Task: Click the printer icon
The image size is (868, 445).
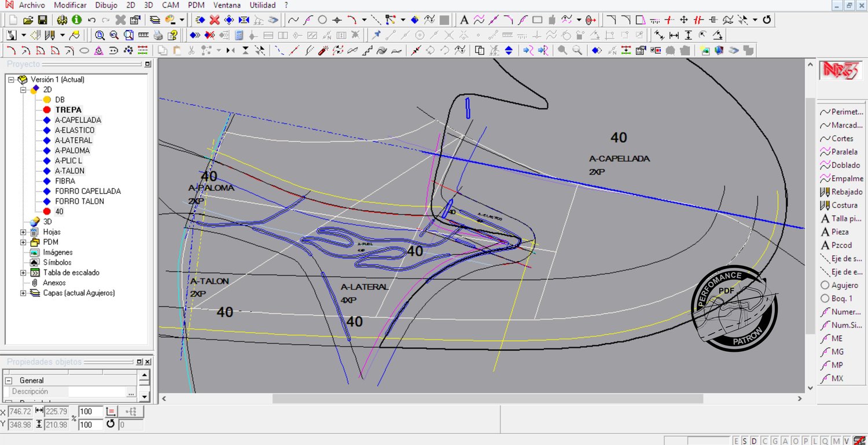Action: [x=158, y=35]
